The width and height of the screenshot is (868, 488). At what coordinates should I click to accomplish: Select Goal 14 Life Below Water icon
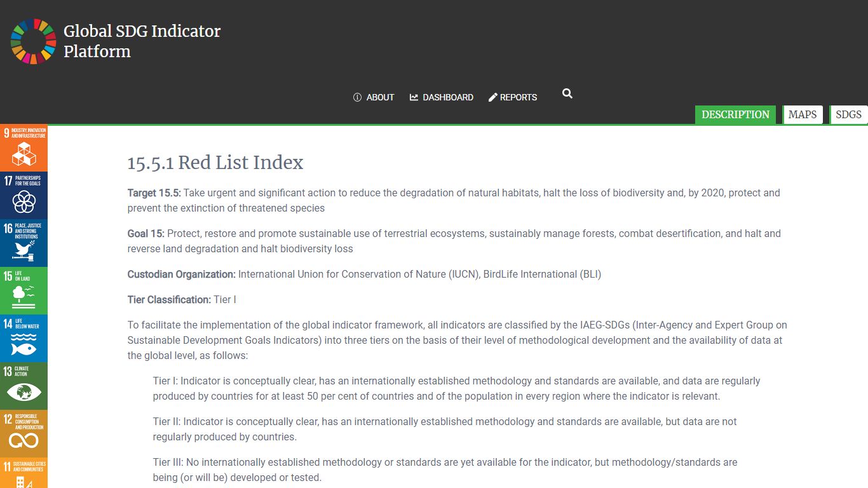tap(24, 339)
